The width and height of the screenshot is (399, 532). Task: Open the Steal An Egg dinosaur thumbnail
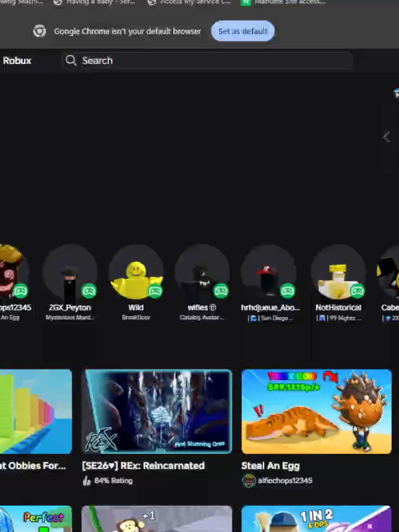point(316,411)
